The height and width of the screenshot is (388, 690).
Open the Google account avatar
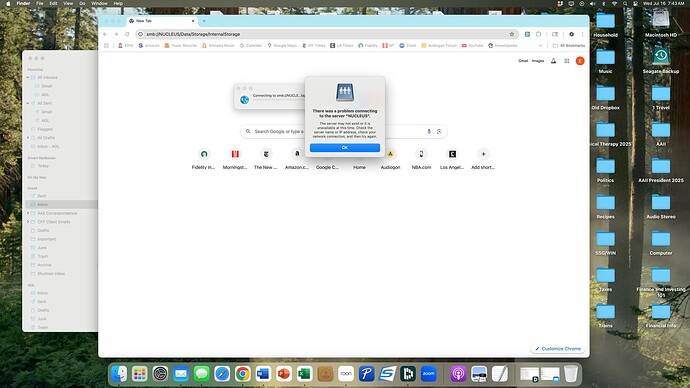pos(580,61)
